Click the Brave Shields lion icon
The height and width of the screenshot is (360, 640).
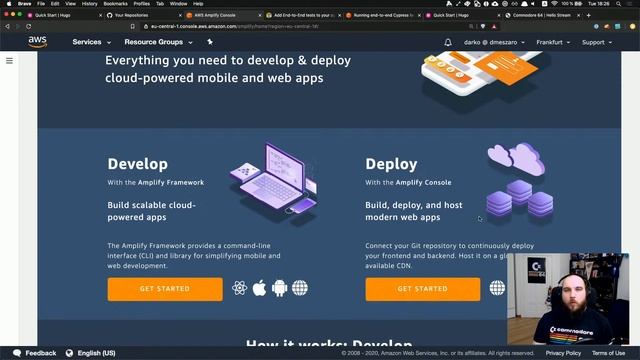pos(483,27)
